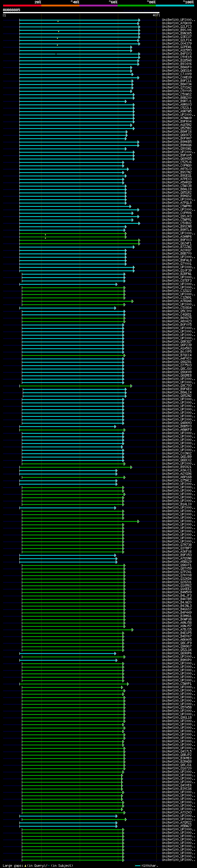Select hit label UniRef100_Q6K972

(177, 135)
